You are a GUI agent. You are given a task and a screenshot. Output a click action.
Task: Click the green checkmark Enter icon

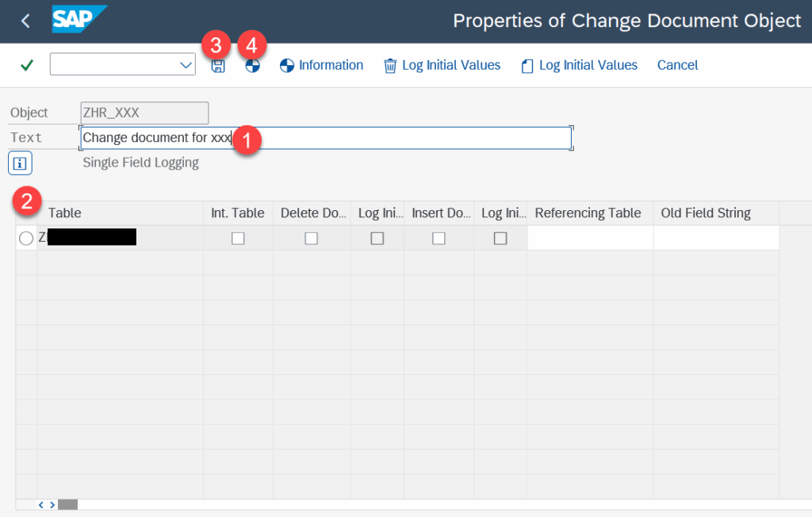27,65
